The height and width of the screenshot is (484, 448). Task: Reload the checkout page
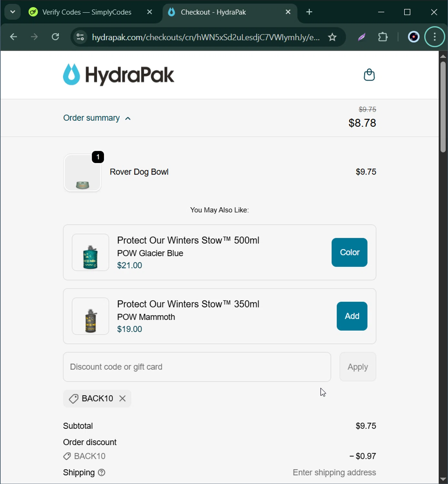[x=56, y=37]
